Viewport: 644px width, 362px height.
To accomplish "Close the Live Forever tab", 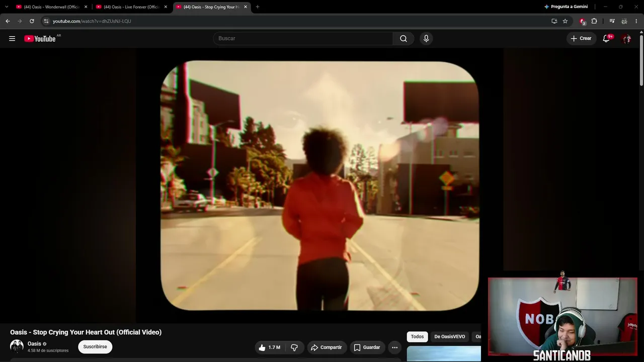I will pyautogui.click(x=166, y=7).
